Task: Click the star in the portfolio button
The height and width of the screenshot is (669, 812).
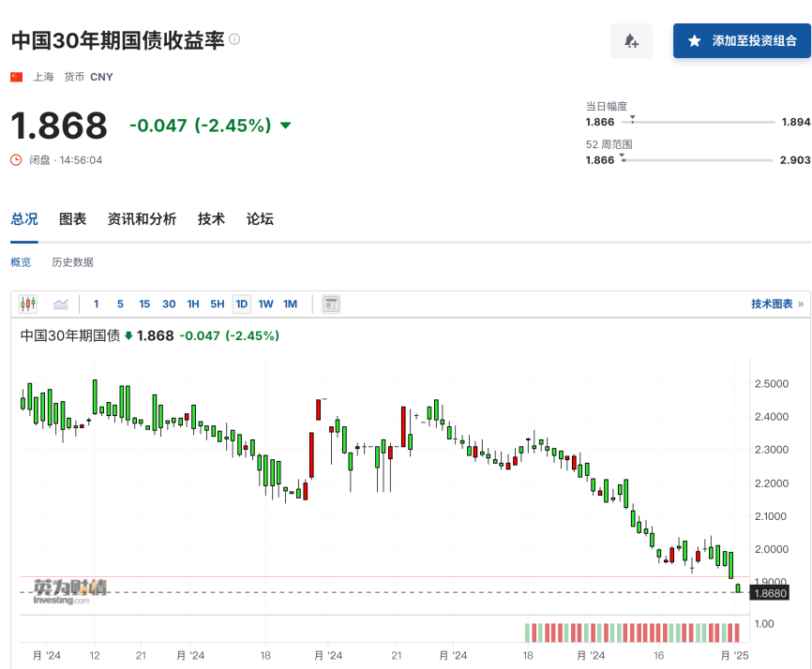Action: [695, 41]
